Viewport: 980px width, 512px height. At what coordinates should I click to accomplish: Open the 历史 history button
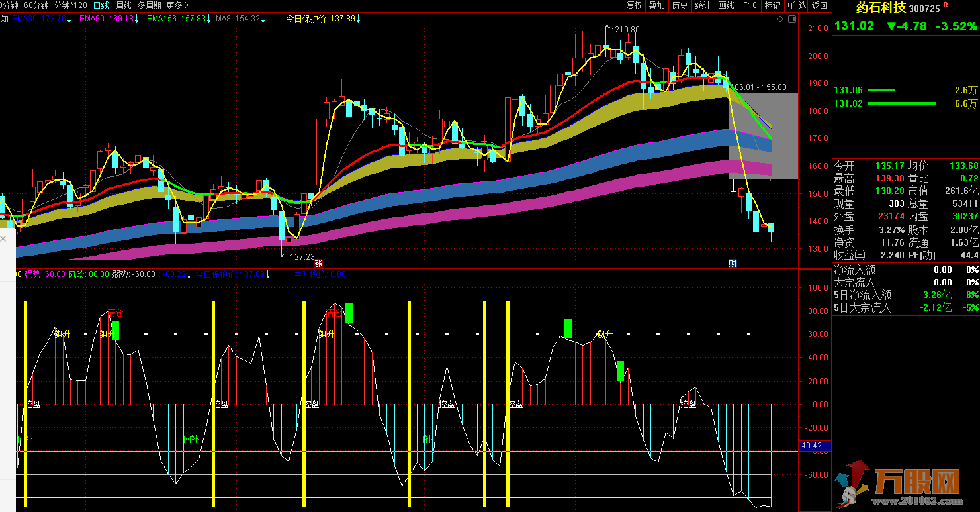tap(680, 5)
